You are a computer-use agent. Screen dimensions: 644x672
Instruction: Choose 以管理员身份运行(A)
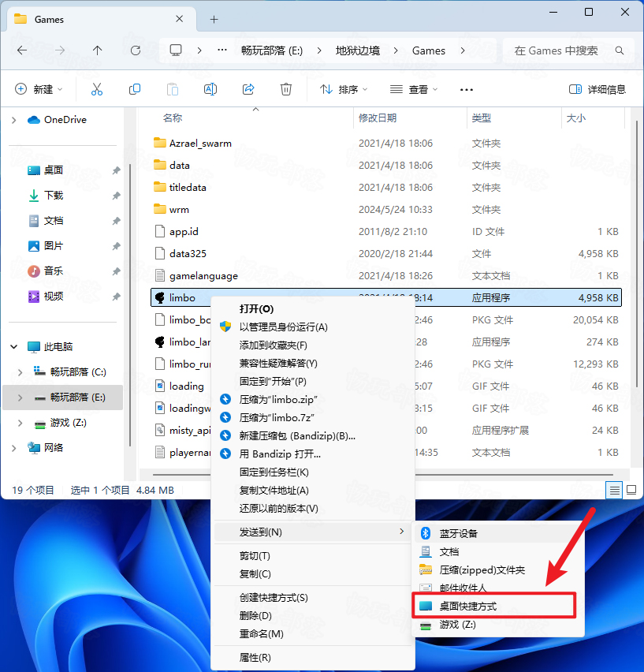point(283,327)
